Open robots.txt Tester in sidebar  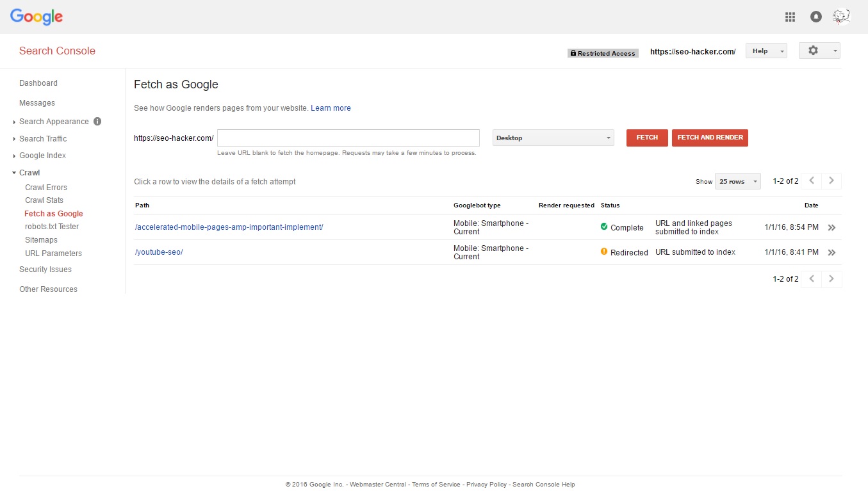click(x=52, y=227)
